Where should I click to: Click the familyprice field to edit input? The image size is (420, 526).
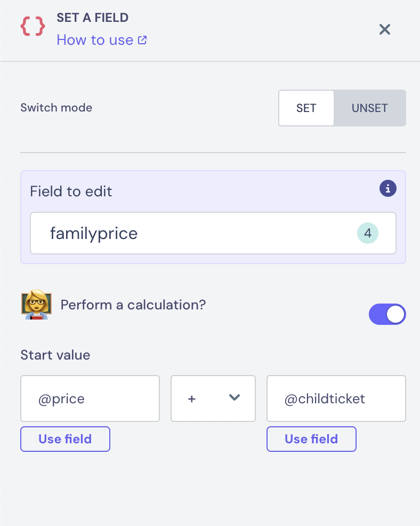click(x=192, y=234)
